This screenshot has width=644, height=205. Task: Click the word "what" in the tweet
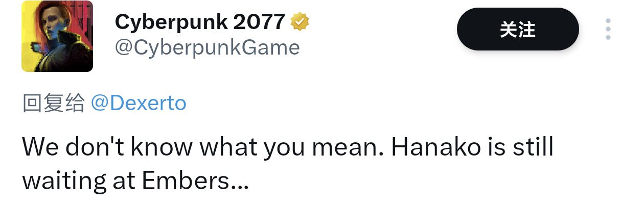coord(228,148)
